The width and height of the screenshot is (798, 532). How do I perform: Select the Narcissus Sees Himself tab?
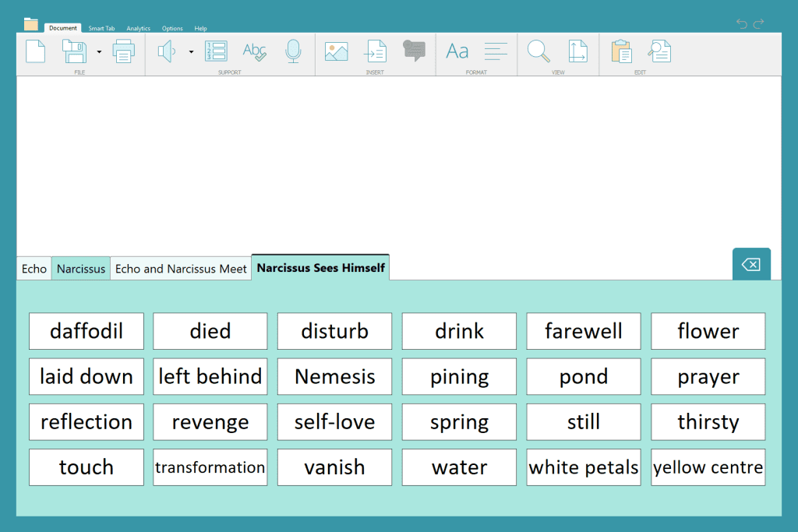tap(320, 267)
